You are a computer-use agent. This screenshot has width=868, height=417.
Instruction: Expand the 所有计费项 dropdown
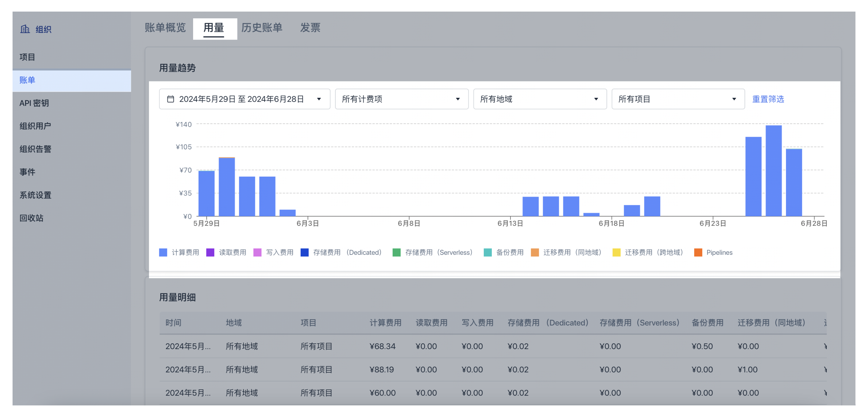tap(401, 99)
